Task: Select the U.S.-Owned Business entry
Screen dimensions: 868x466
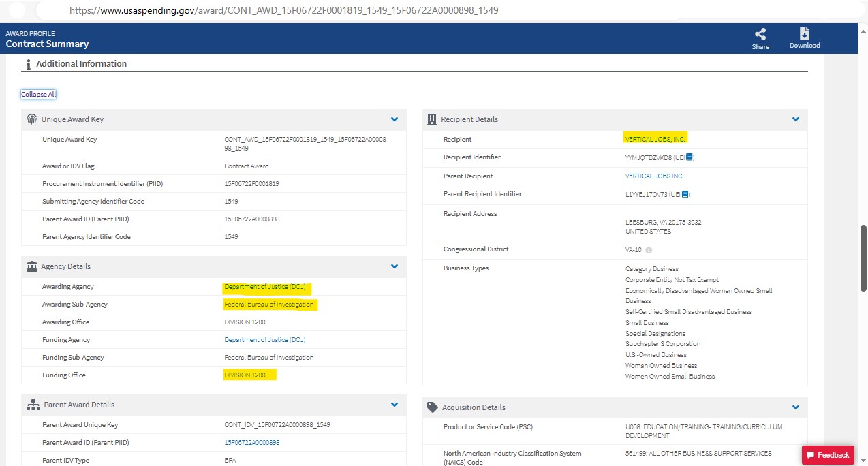Action: pyautogui.click(x=656, y=355)
